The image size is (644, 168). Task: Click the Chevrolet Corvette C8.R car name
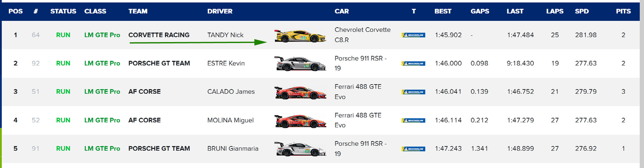pos(363,35)
